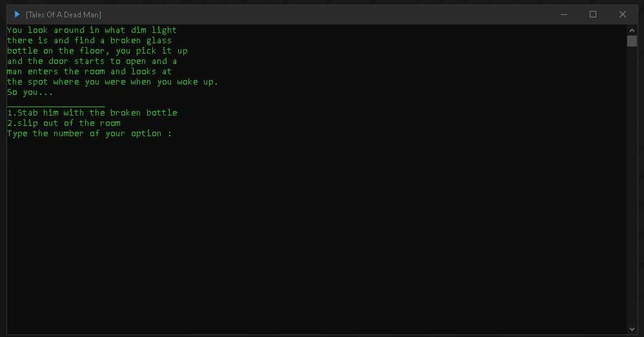Click the line 'You look around in what dim light'
The image size is (644, 337).
pos(92,30)
